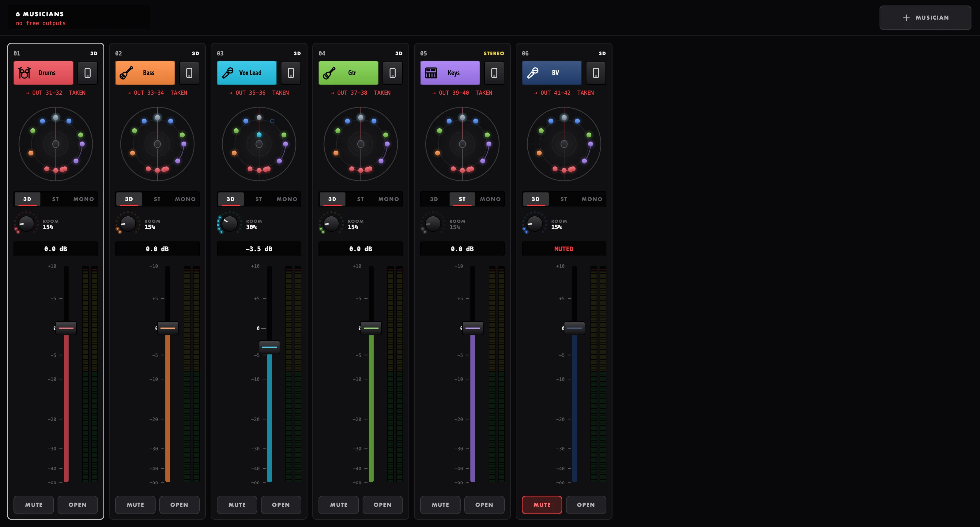Select the Bass musician tile
This screenshot has height=527, width=980.
(x=145, y=73)
